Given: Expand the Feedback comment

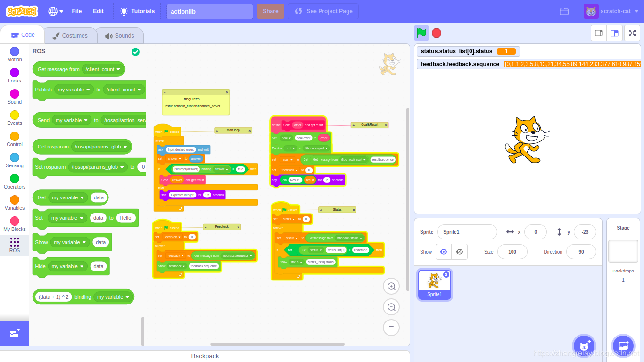Looking at the screenshot, I should [x=206, y=227].
